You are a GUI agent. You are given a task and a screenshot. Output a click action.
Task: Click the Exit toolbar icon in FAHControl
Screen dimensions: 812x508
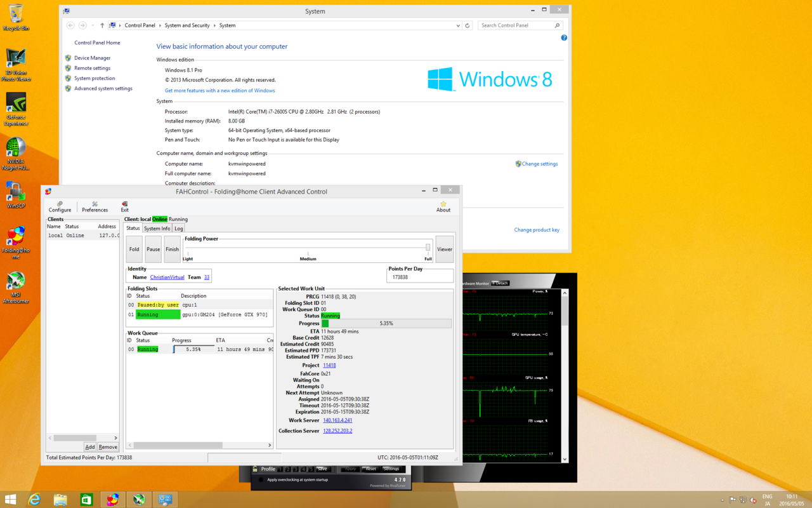124,207
